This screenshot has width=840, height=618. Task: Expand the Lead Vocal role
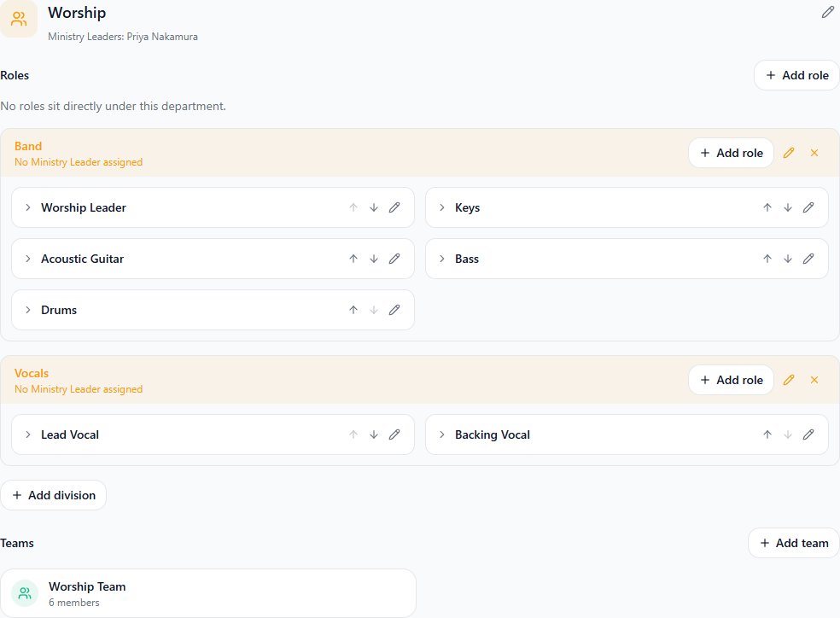[x=28, y=434]
